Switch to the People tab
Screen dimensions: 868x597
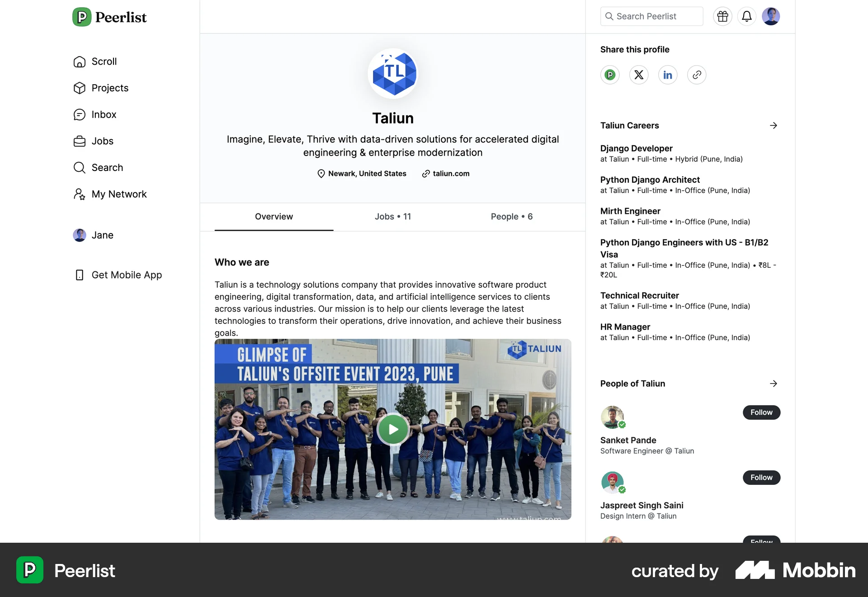[511, 217]
